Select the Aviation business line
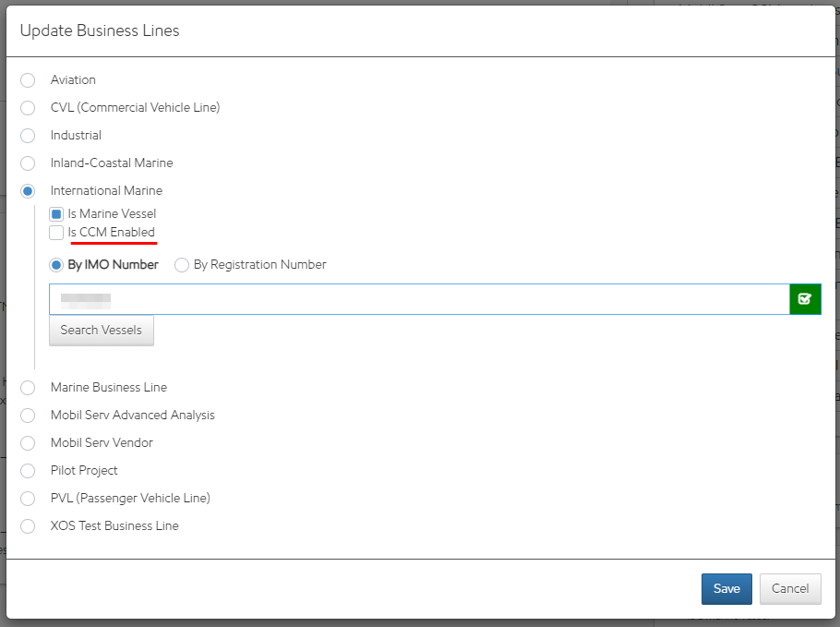 [28, 80]
